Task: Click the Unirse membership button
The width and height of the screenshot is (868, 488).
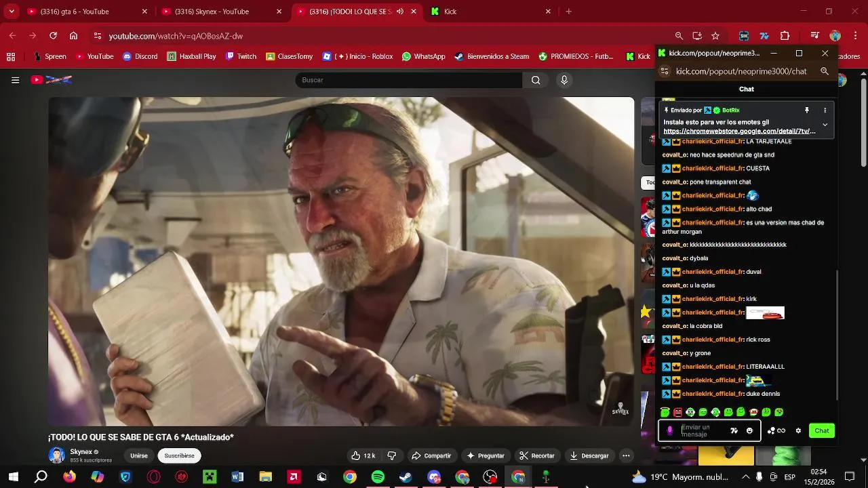Action: (x=139, y=455)
